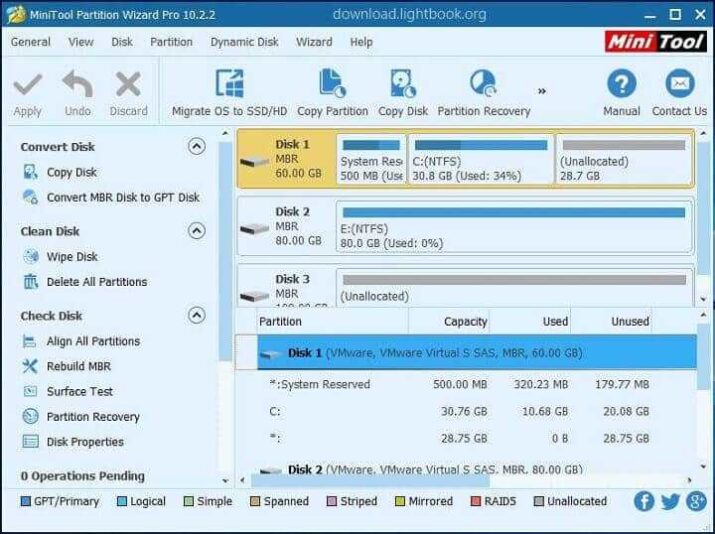
Task: Select Copy Disk in the left panel
Action: [72, 172]
